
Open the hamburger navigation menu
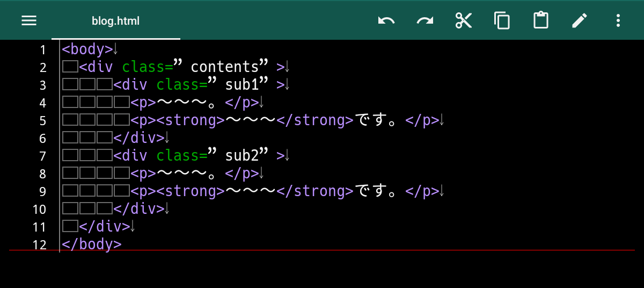[29, 21]
